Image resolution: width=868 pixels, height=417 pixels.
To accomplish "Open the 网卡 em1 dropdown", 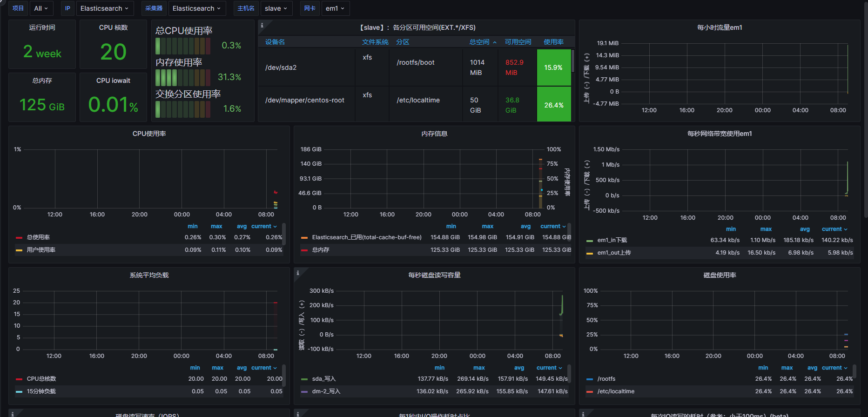I will [335, 8].
